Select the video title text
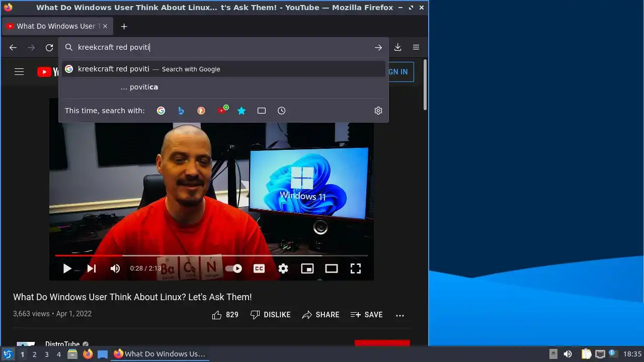Screen dimensions: 644x362 [132, 297]
